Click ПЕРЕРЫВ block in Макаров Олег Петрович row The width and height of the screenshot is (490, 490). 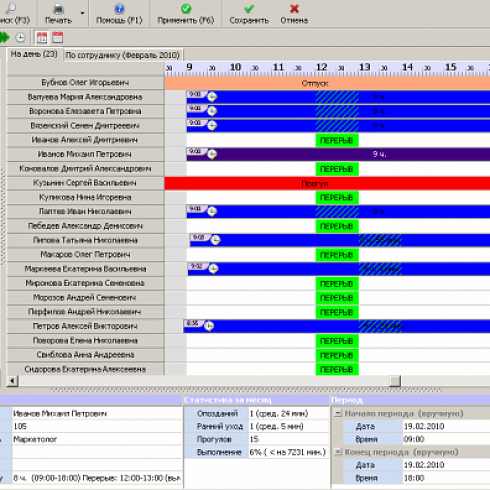337,255
